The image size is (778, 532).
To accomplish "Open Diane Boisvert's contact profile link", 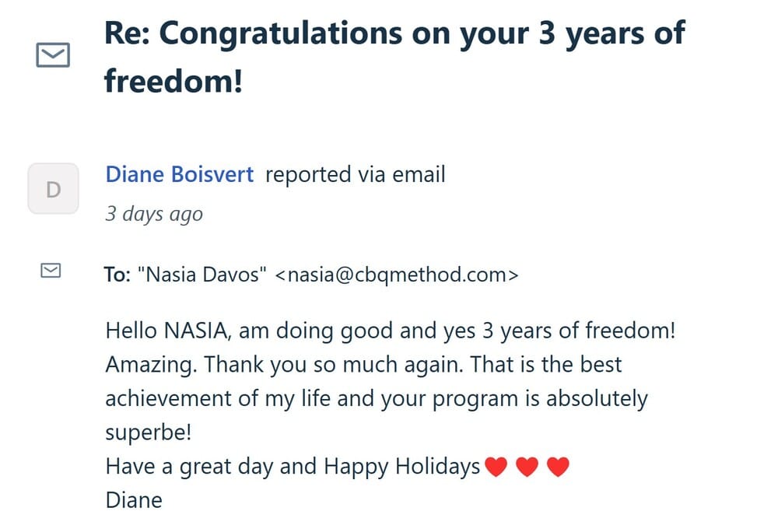I will (179, 174).
